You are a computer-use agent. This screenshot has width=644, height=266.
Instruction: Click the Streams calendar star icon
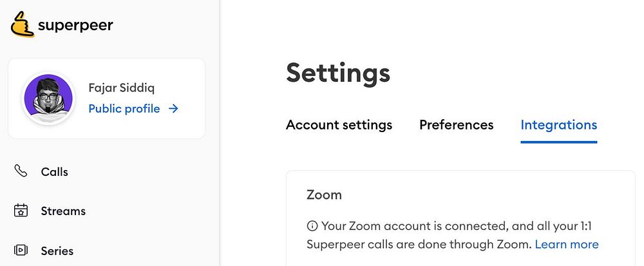click(x=21, y=211)
